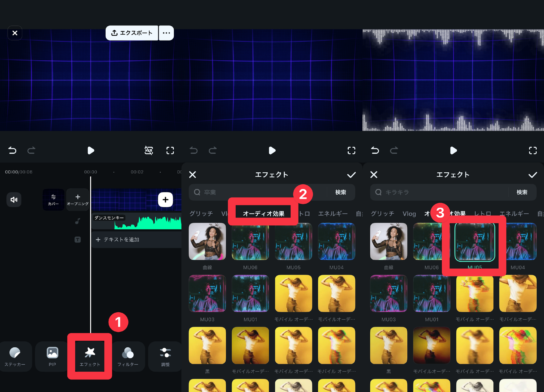Select the エフェクト effects tool
Screen dimensions: 544x392
(90, 356)
